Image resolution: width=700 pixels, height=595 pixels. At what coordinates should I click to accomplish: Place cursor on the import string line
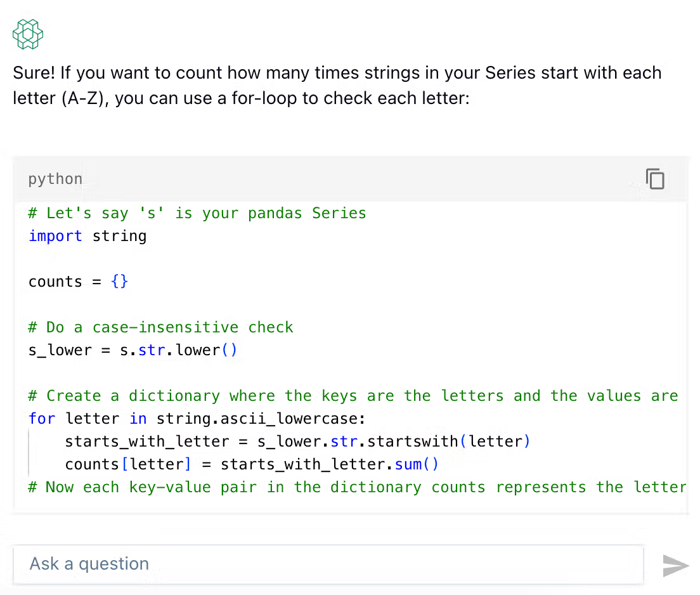pos(87,236)
